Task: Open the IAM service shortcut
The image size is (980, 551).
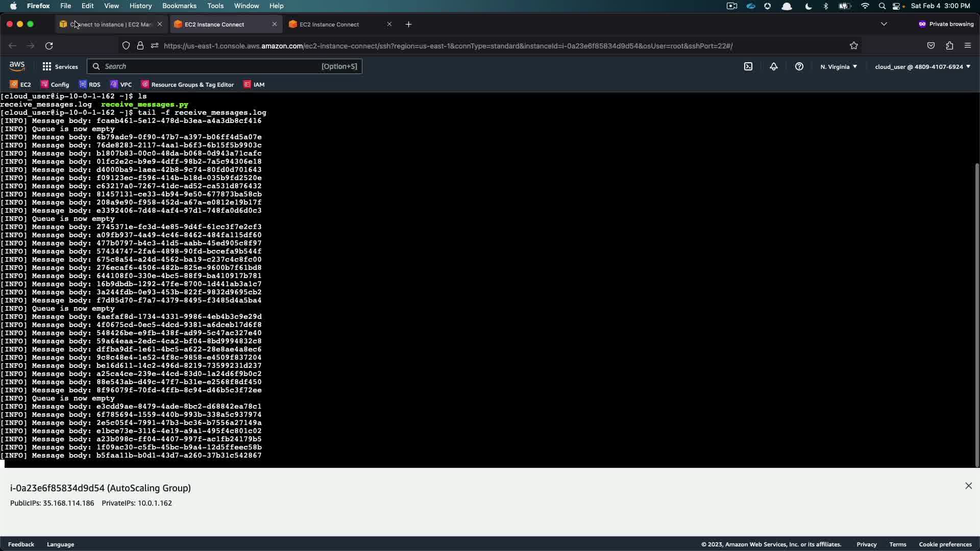Action: click(x=254, y=85)
